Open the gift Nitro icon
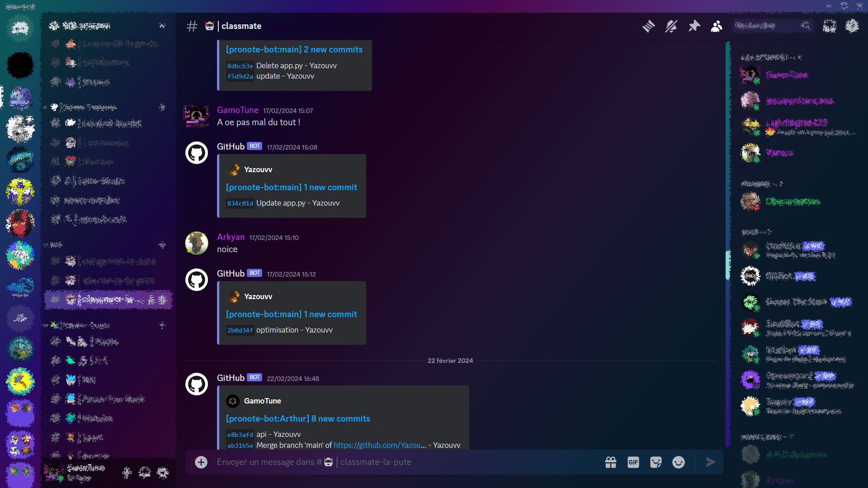The width and height of the screenshot is (868, 488). point(611,462)
